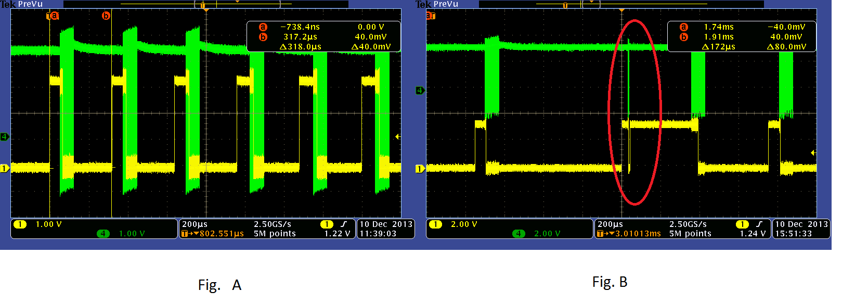Click trigger source 1 badge in Fig. B
The image size is (868, 304).
[742, 224]
